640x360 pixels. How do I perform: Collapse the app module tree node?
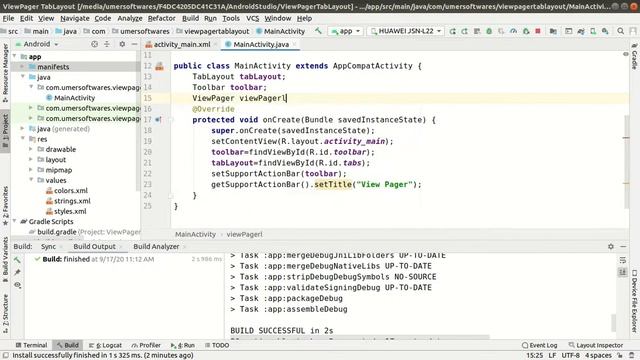tap(15, 56)
